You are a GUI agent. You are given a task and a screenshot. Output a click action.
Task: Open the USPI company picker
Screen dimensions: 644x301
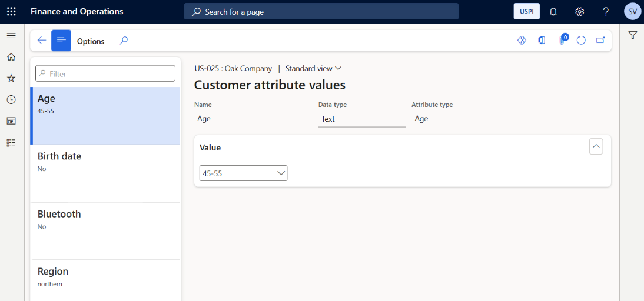click(526, 12)
